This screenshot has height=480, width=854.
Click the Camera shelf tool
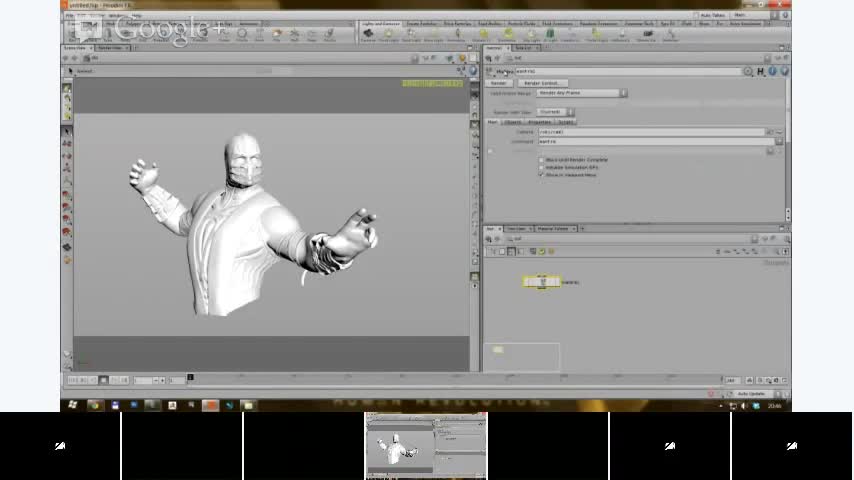[x=368, y=35]
